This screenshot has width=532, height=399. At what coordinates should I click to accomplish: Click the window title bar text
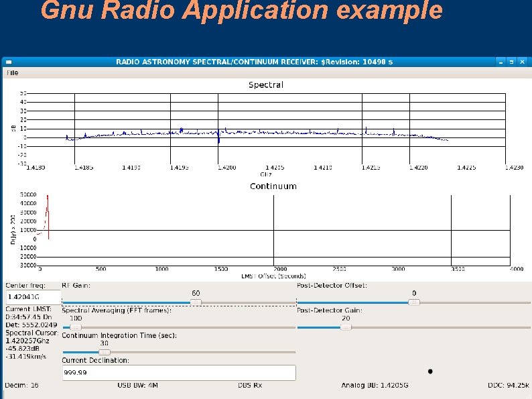click(254, 62)
